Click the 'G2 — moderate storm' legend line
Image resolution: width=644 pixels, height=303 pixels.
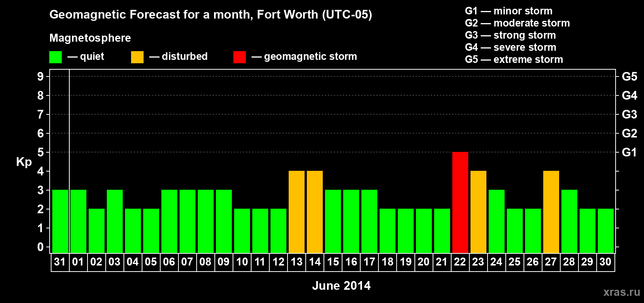tap(517, 23)
